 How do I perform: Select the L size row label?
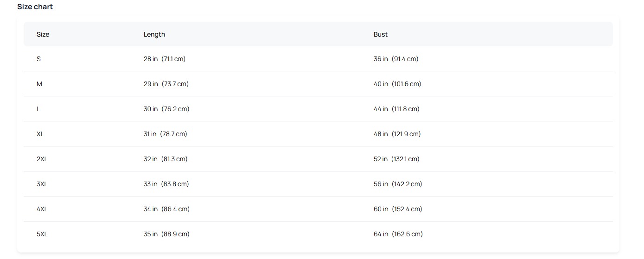point(38,109)
